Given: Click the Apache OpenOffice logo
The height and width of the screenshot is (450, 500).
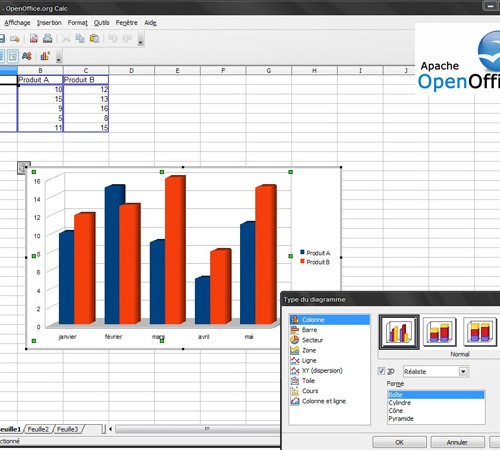Looking at the screenshot, I should pyautogui.click(x=458, y=59).
